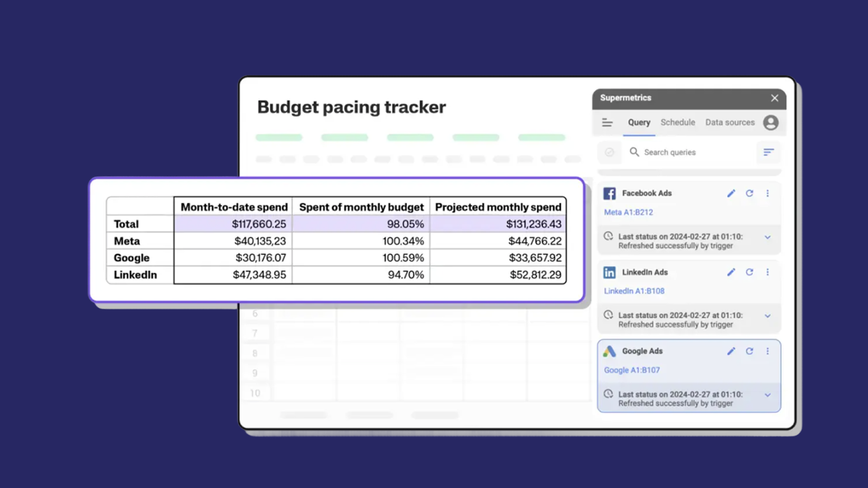The width and height of the screenshot is (868, 488).
Task: Toggle the select-all check circle
Action: pos(609,152)
